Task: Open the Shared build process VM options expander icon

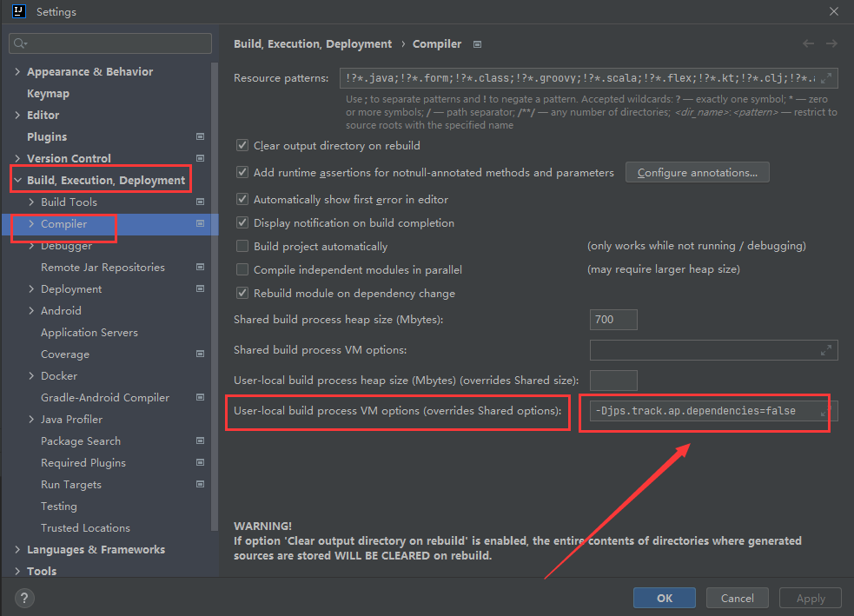Action: click(825, 350)
